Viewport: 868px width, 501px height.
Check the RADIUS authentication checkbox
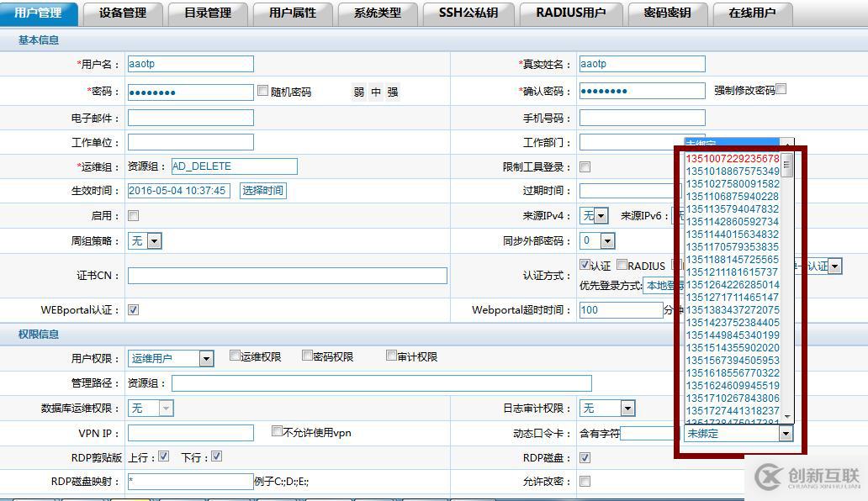[x=622, y=264]
